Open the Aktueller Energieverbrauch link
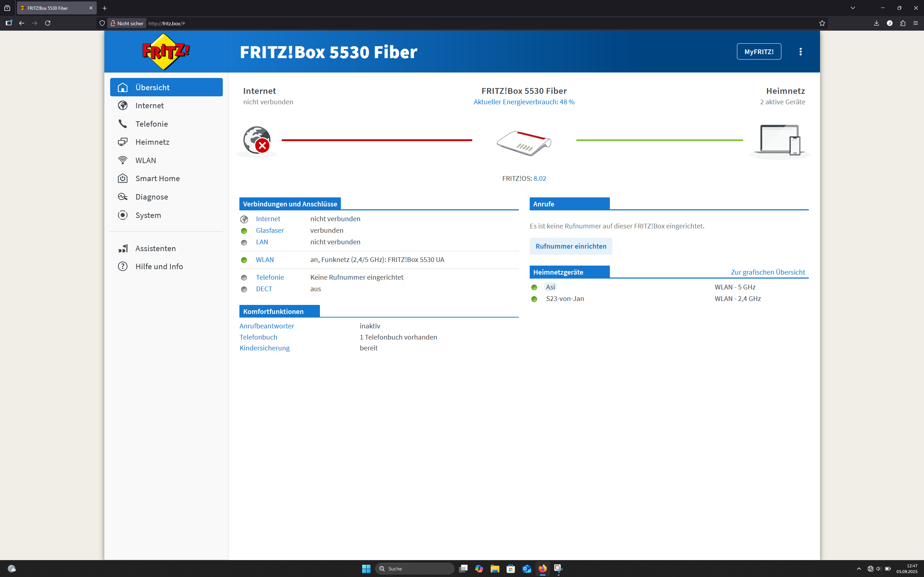Viewport: 924px width, 577px height. [524, 102]
